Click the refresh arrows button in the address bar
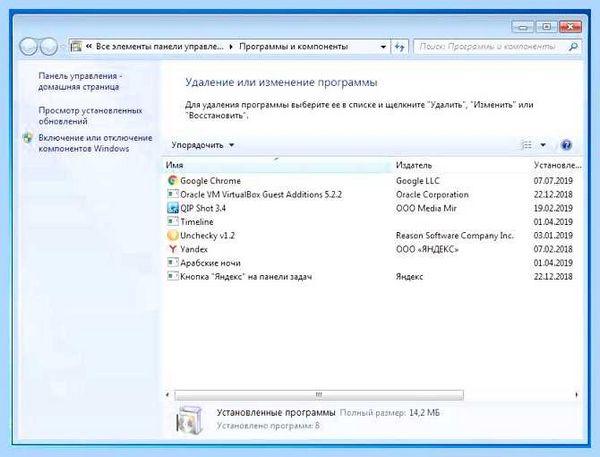Screen dimensions: 600x457 (x=399, y=47)
